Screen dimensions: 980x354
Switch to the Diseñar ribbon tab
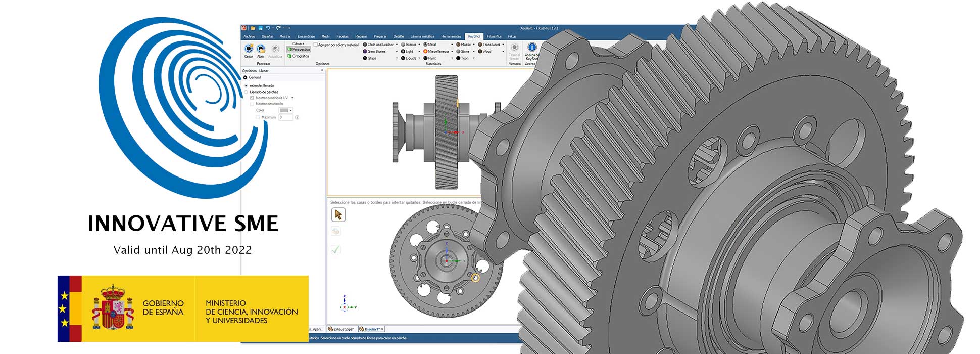click(x=267, y=36)
